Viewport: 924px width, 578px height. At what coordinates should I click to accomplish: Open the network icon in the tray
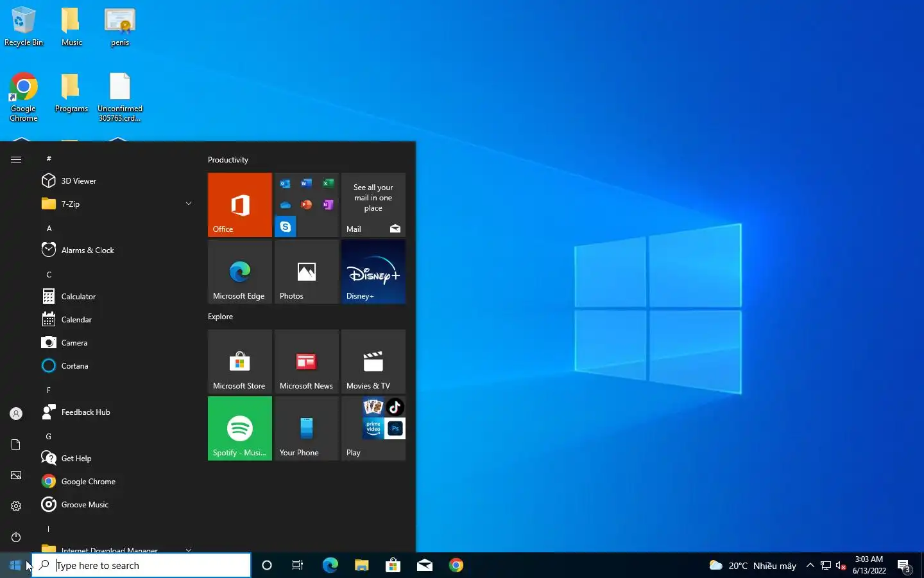click(x=826, y=565)
